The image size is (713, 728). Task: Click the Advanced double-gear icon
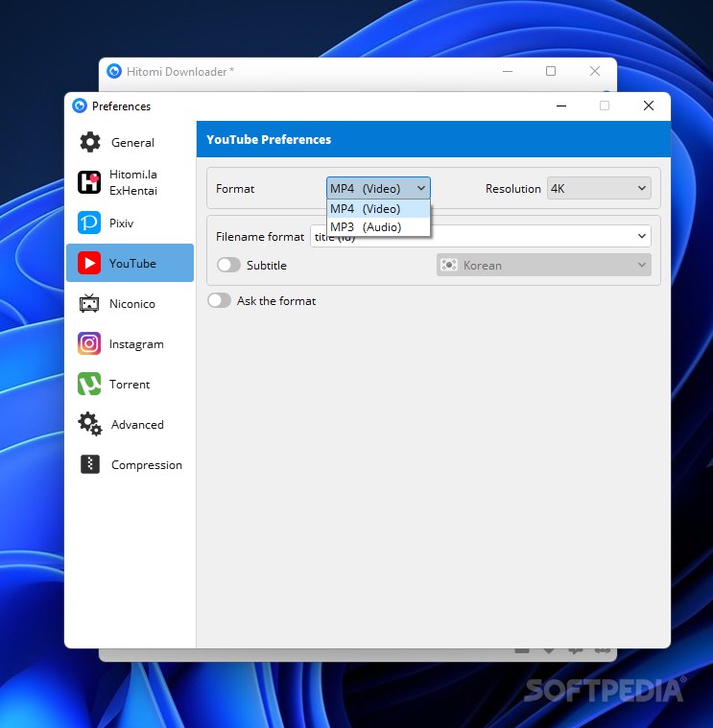tap(90, 424)
